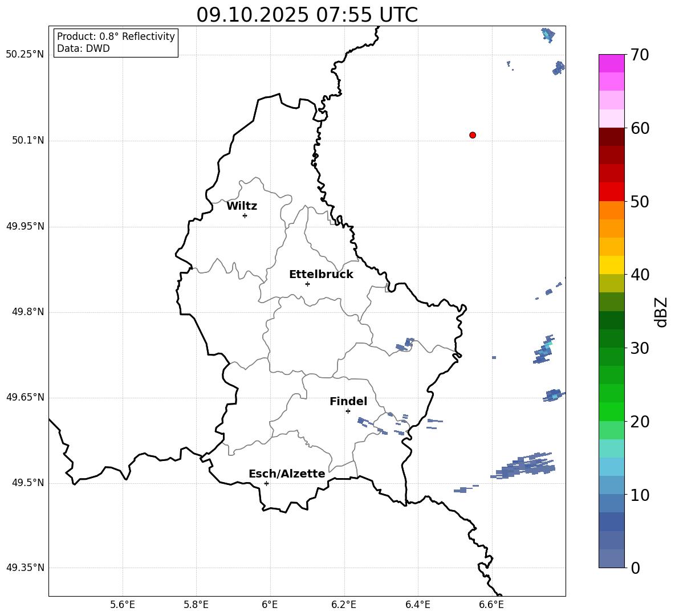Click the red radar location dot
The height and width of the screenshot is (616, 675).
472,135
